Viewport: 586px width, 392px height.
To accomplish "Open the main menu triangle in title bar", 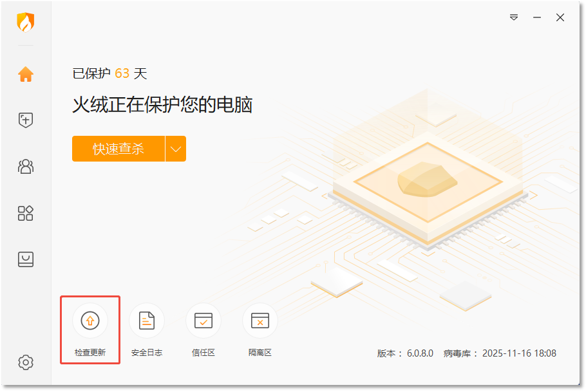I will point(514,17).
